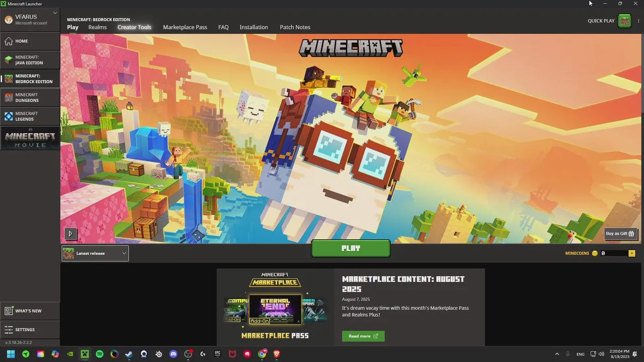Image resolution: width=644 pixels, height=362 pixels.
Task: Open the clock and date flyout
Action: [620, 354]
